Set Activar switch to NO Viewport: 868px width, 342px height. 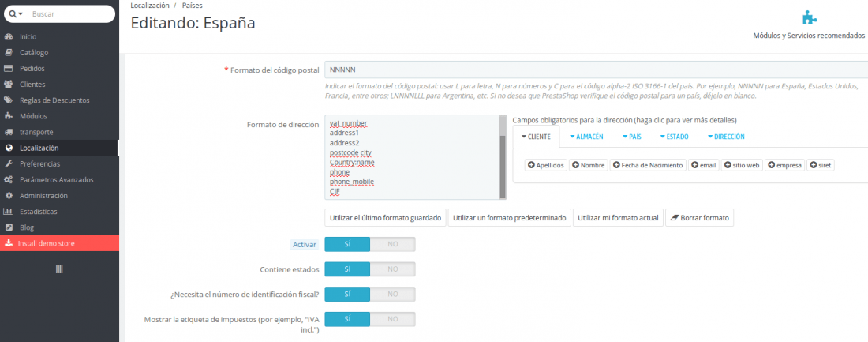tap(392, 244)
